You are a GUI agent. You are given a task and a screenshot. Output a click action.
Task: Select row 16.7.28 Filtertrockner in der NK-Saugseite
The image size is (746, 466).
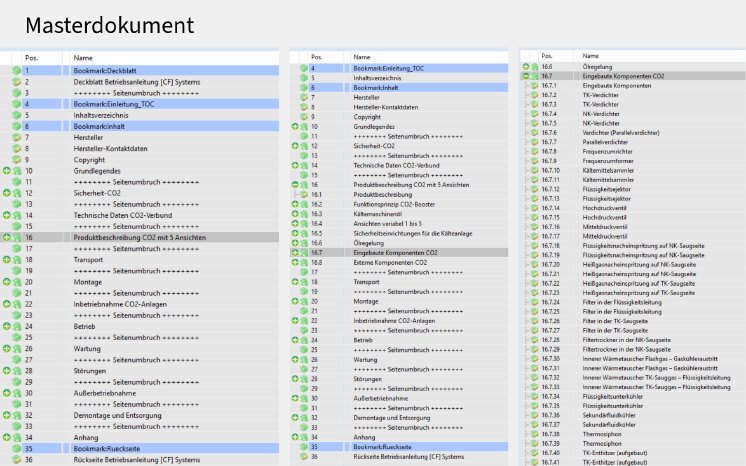[x=633, y=340]
